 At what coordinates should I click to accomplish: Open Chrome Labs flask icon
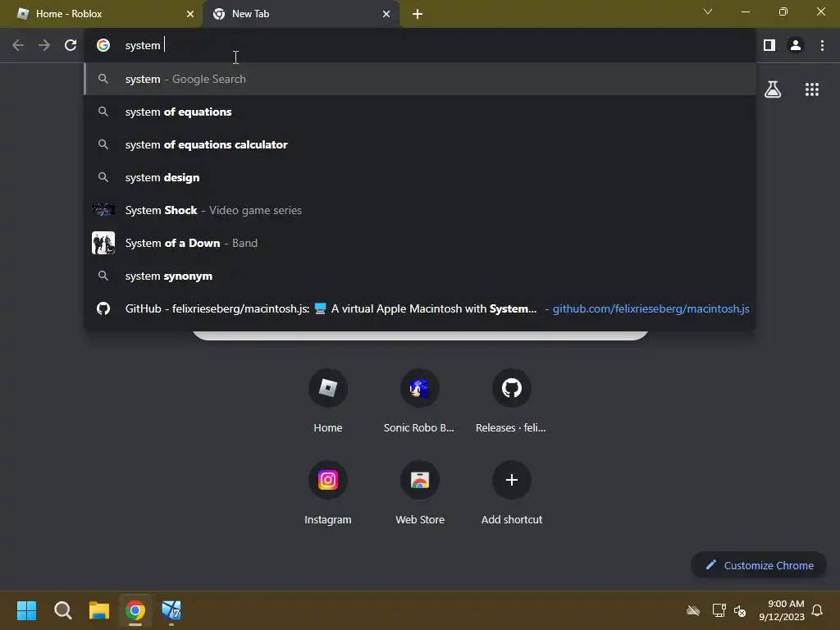(773, 89)
